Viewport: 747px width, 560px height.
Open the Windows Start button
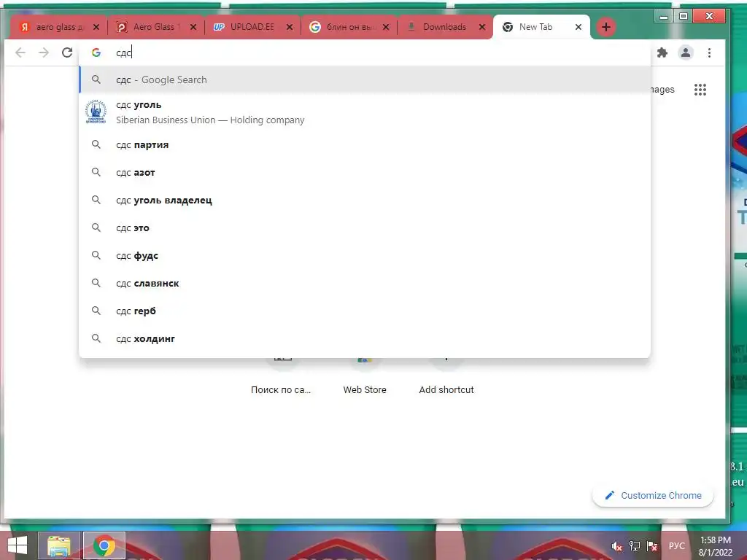coord(18,545)
